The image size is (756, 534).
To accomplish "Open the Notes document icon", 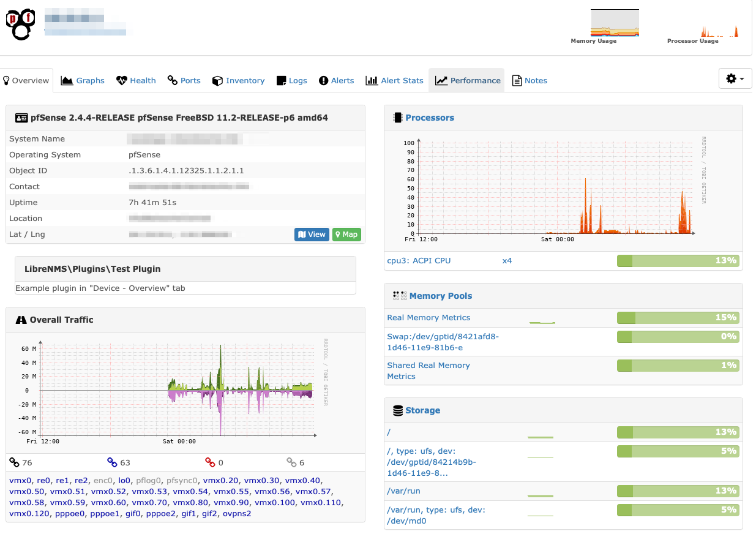I will pyautogui.click(x=517, y=81).
